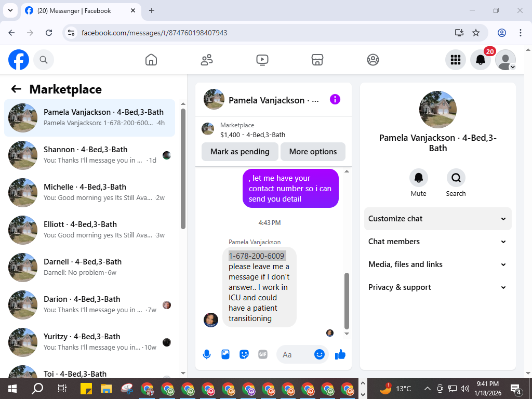Viewport: 532px width, 399px height.
Task: Click the chat messages scrollbar thumb
Action: 347,301
